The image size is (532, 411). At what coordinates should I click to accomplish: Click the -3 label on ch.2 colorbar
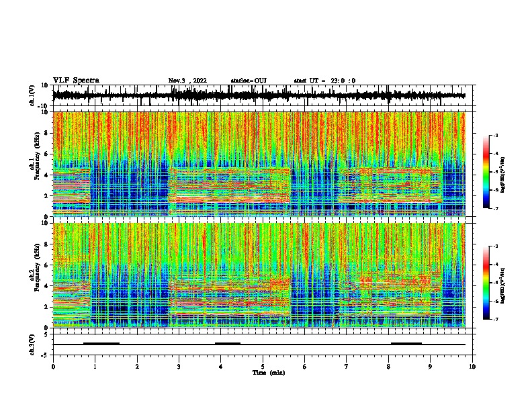tap(495, 246)
